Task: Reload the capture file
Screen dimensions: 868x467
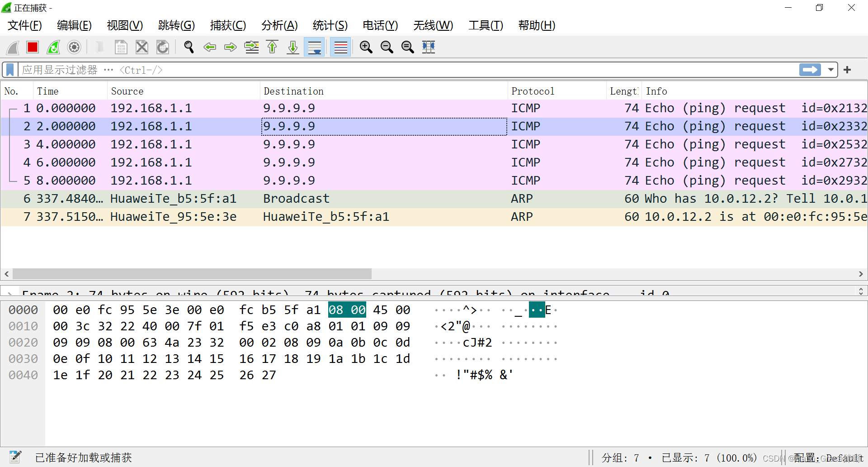Action: pyautogui.click(x=163, y=47)
